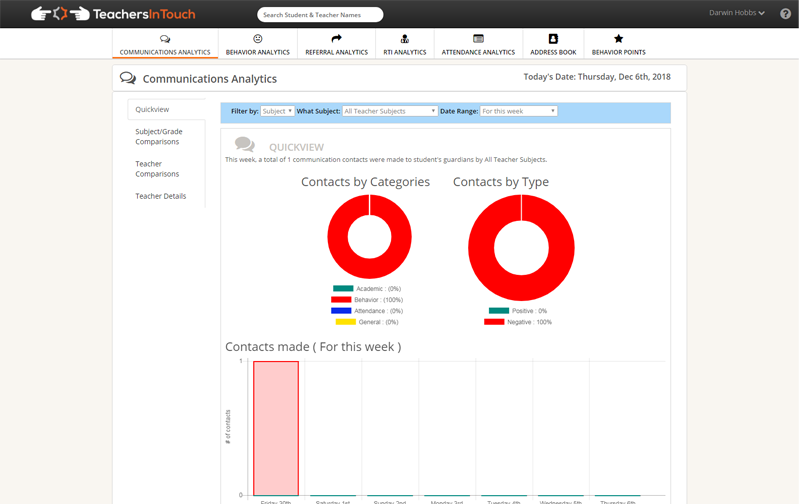Click the Address Book icon

coord(553,39)
